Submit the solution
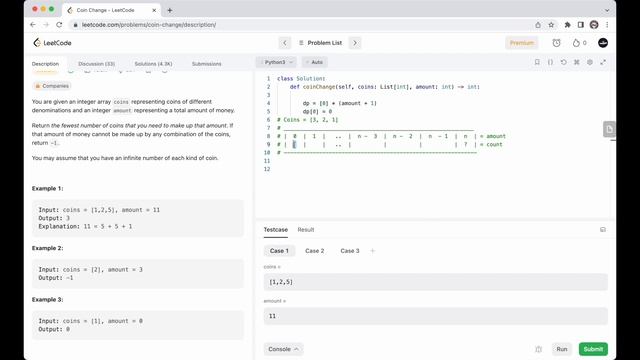This screenshot has width=640, height=360. 593,349
